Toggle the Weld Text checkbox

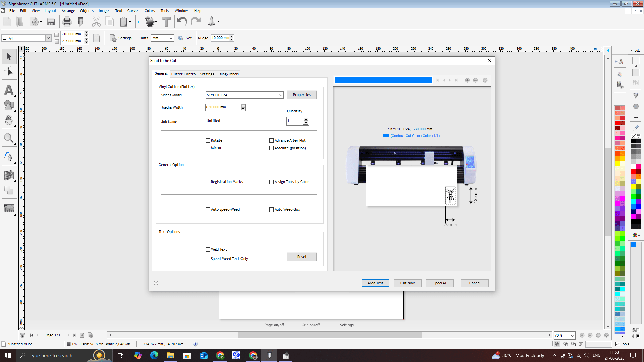click(208, 250)
